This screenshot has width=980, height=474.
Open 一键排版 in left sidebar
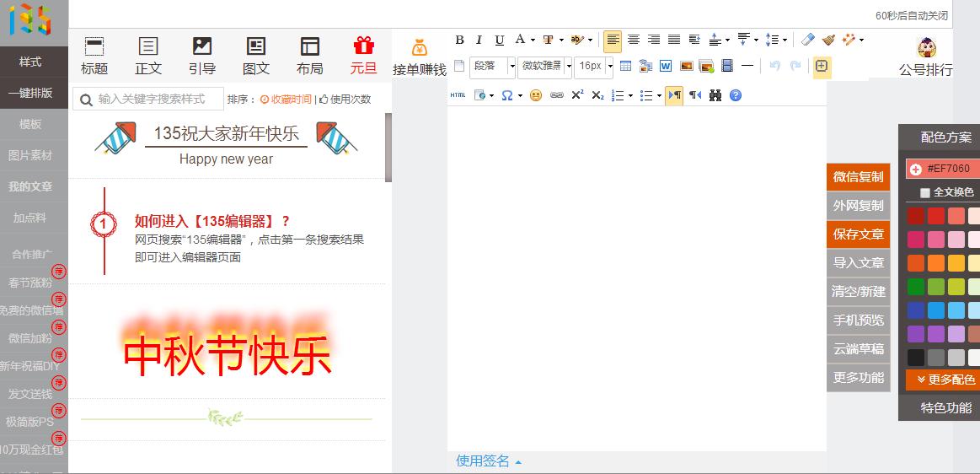[30, 93]
